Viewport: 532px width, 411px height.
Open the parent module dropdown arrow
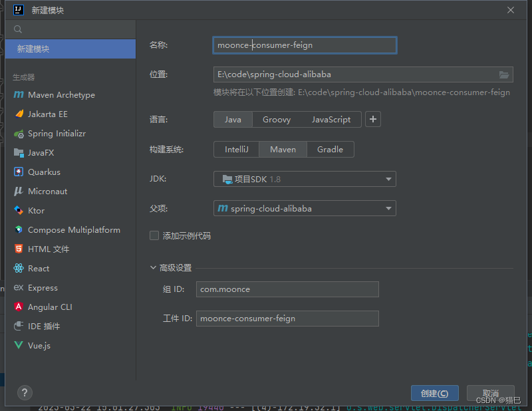click(388, 208)
